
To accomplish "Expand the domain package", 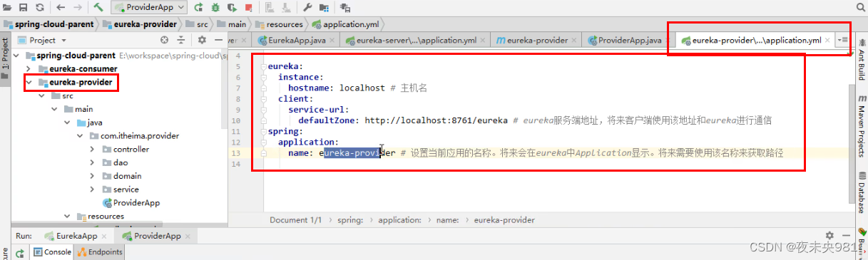I will (x=93, y=176).
